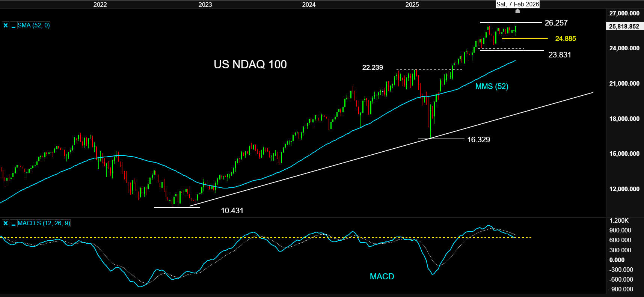The width and height of the screenshot is (644, 297).
Task: Click the 600.000 MACD axis label
Action: (x=620, y=240)
